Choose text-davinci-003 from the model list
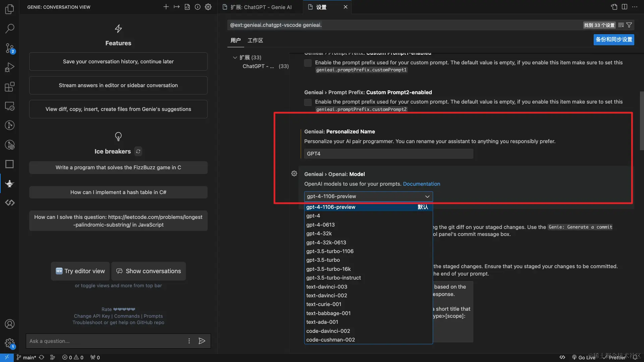The height and width of the screenshot is (362, 644). coord(368,287)
